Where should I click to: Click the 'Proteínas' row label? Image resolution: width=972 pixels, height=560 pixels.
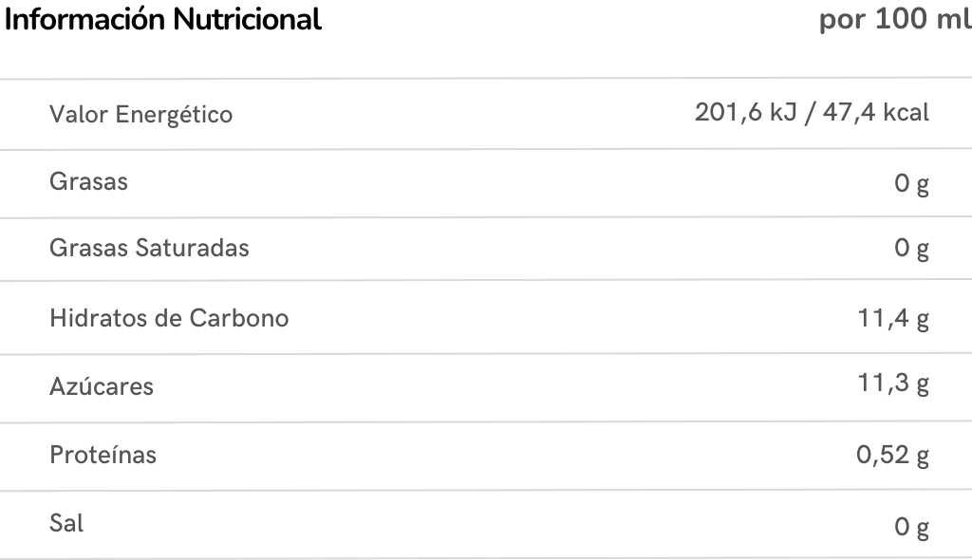pyautogui.click(x=103, y=455)
